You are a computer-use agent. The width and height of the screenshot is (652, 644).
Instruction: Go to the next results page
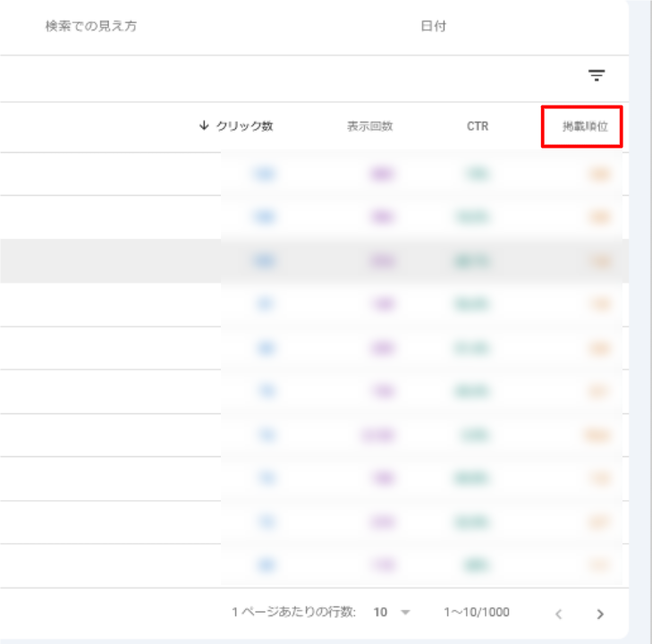(x=600, y=614)
